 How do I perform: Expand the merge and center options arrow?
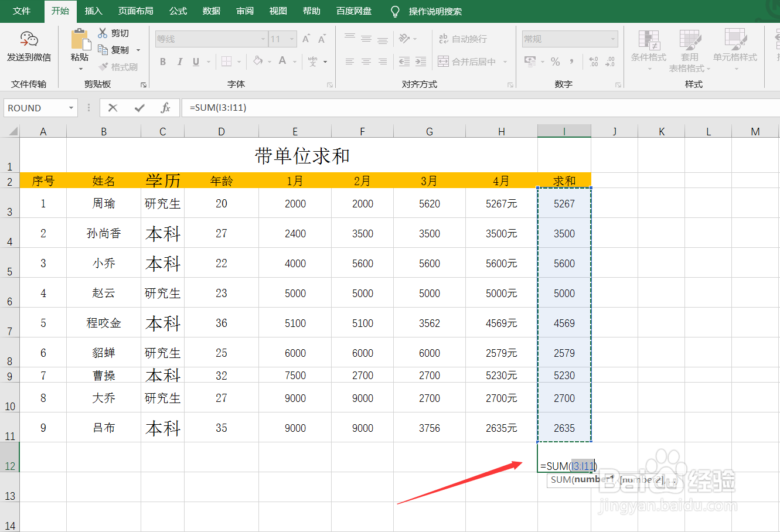coord(505,62)
